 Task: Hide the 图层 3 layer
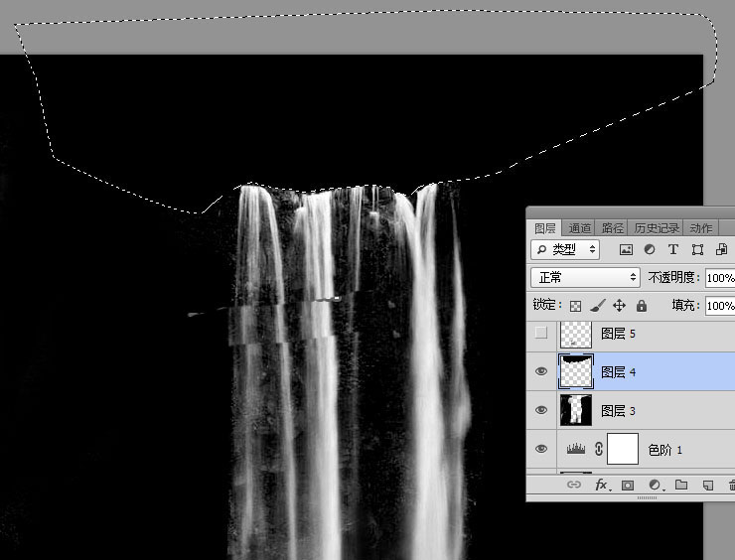click(541, 410)
